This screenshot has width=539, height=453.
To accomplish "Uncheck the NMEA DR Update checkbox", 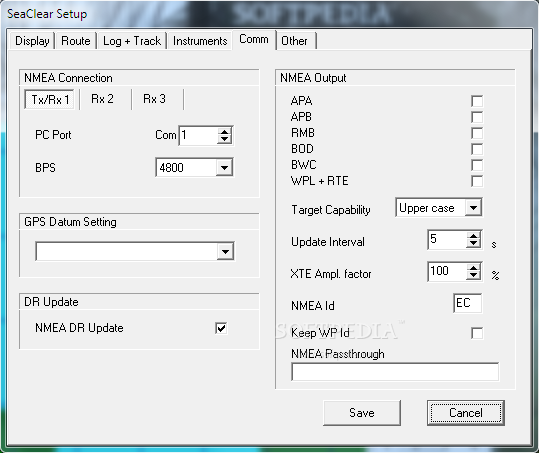I will (x=221, y=328).
